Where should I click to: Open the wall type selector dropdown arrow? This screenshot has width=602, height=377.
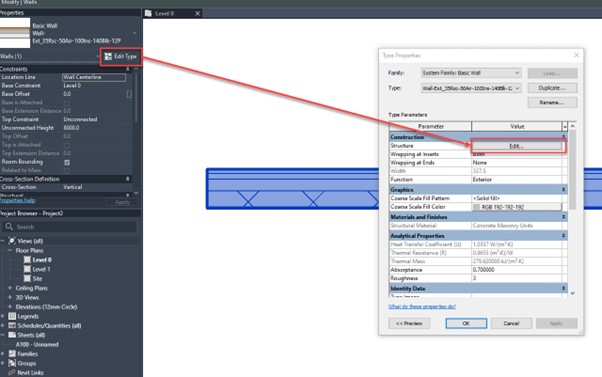point(134,33)
